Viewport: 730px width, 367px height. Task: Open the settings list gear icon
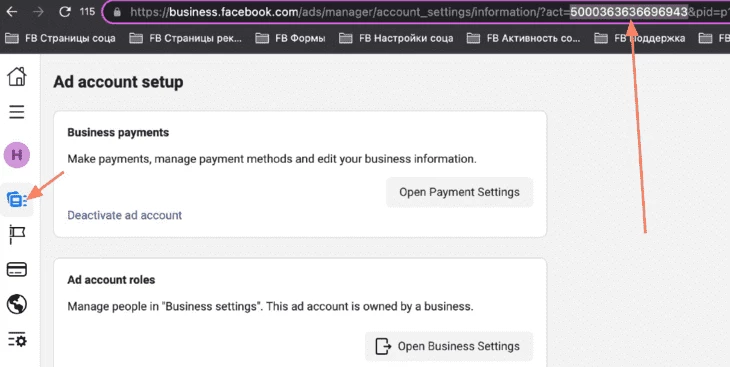click(17, 340)
